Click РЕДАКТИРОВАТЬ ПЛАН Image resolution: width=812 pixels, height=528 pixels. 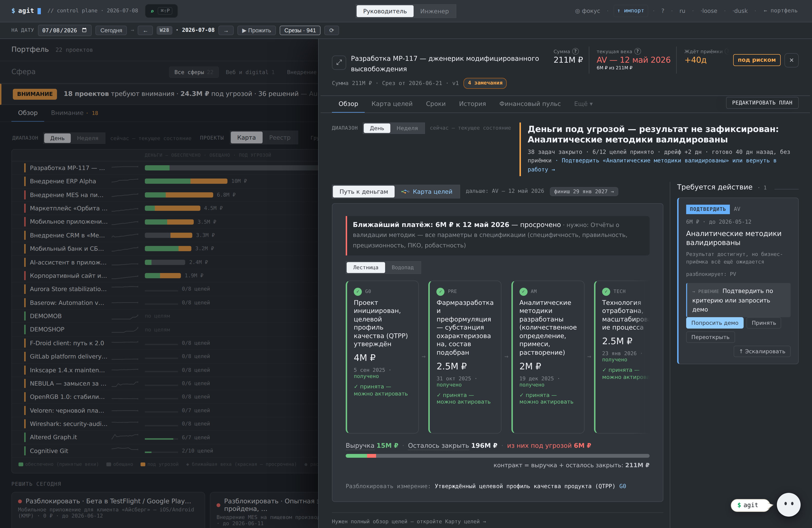pyautogui.click(x=762, y=103)
